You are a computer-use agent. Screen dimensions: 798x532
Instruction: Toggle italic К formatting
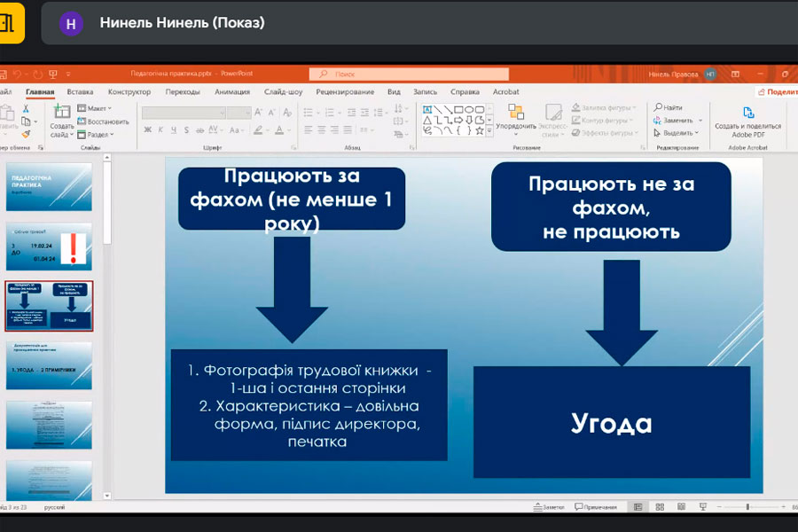pyautogui.click(x=160, y=130)
